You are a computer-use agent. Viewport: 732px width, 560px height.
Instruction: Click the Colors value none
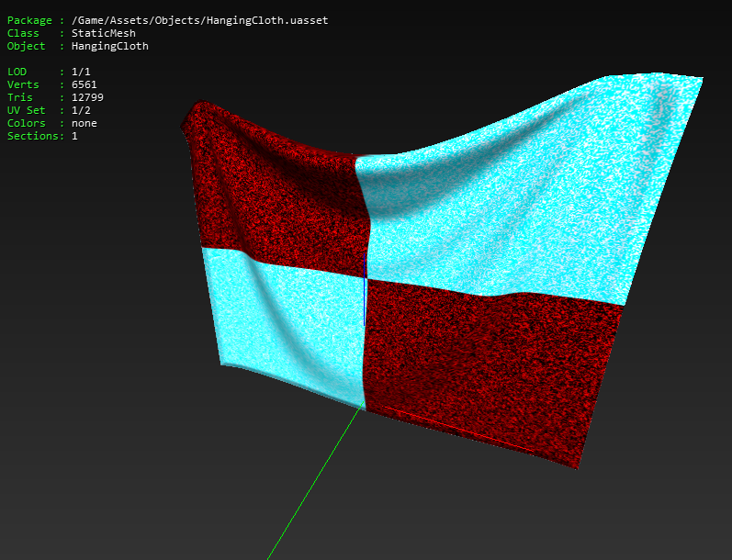84,123
